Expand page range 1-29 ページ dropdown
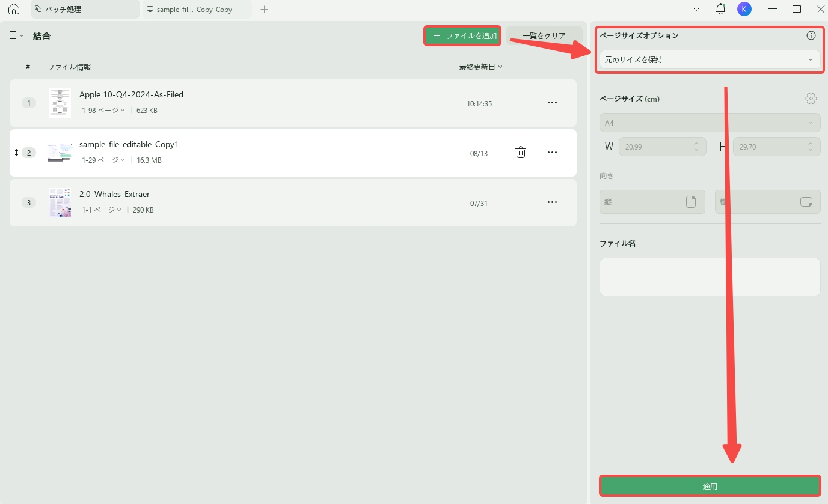This screenshot has width=828, height=504. tap(103, 160)
